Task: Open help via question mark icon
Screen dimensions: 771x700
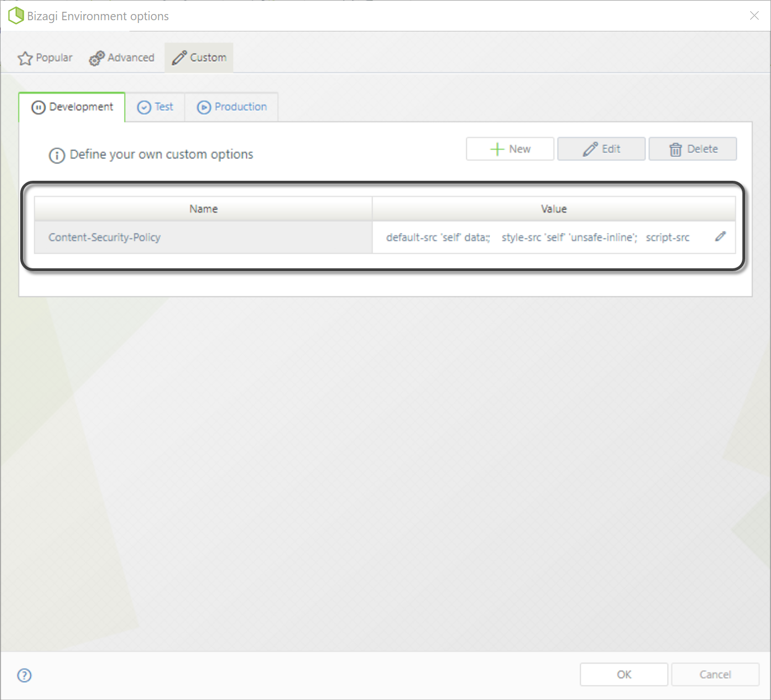Action: (25, 675)
